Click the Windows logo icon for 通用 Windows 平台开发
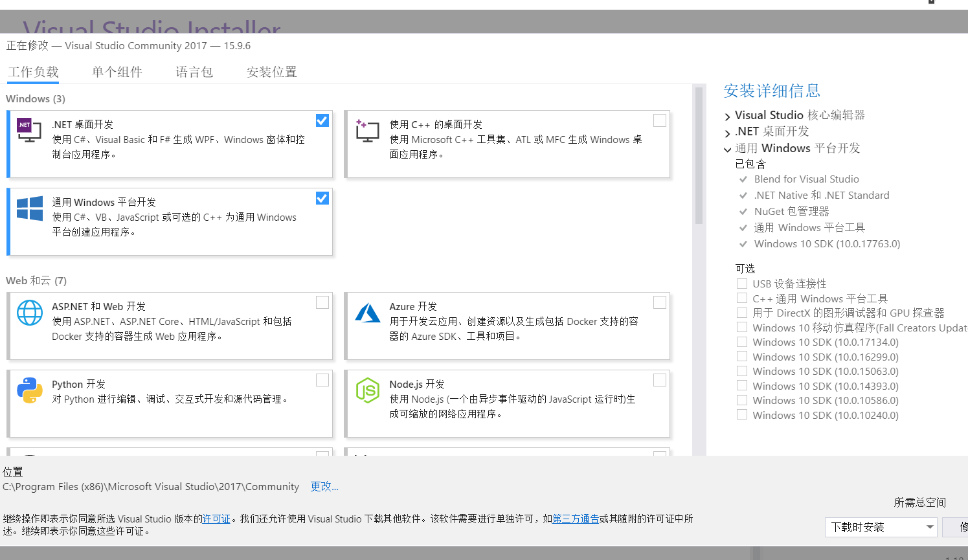The width and height of the screenshot is (968, 560). [30, 208]
